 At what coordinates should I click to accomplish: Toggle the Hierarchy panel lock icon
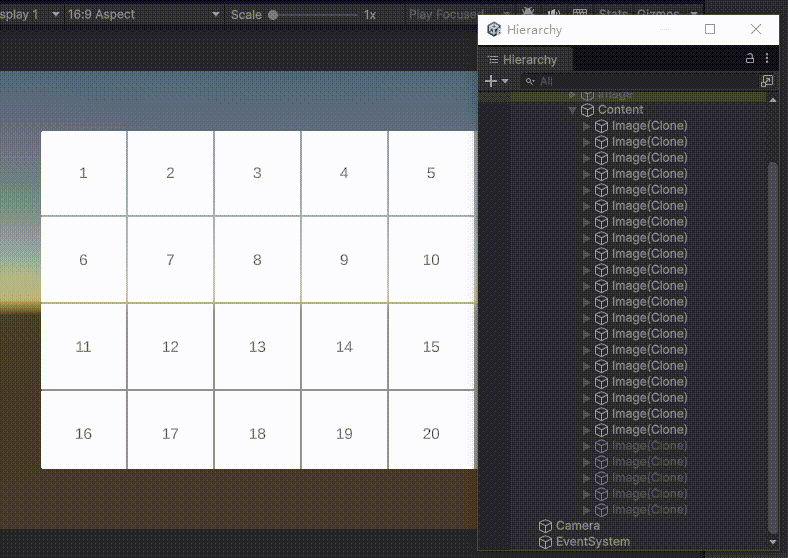750,58
